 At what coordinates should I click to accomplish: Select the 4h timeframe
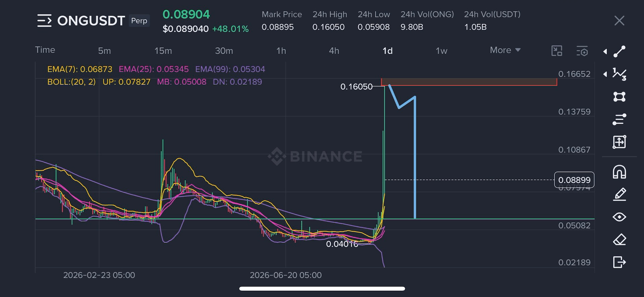[x=334, y=51]
